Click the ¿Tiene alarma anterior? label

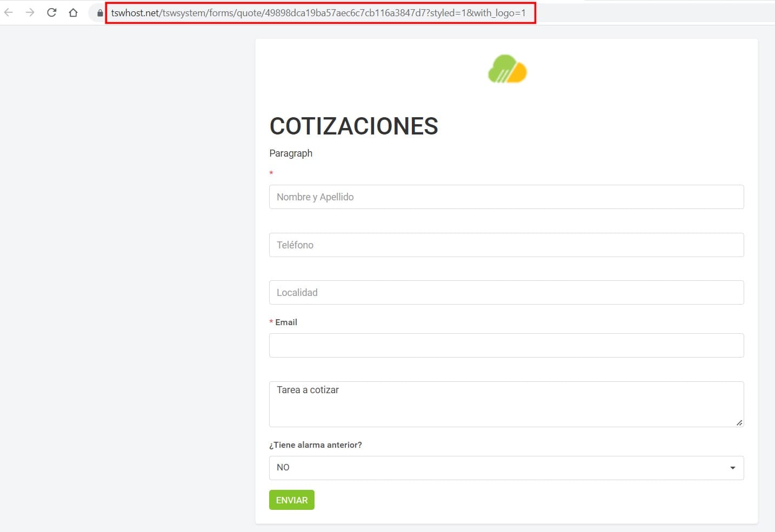click(316, 445)
